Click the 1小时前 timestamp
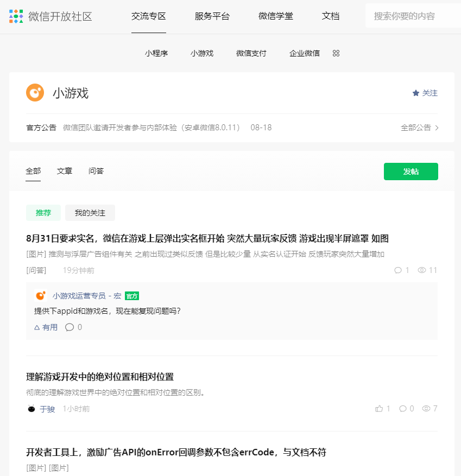This screenshot has height=476, width=461. pyautogui.click(x=76, y=409)
